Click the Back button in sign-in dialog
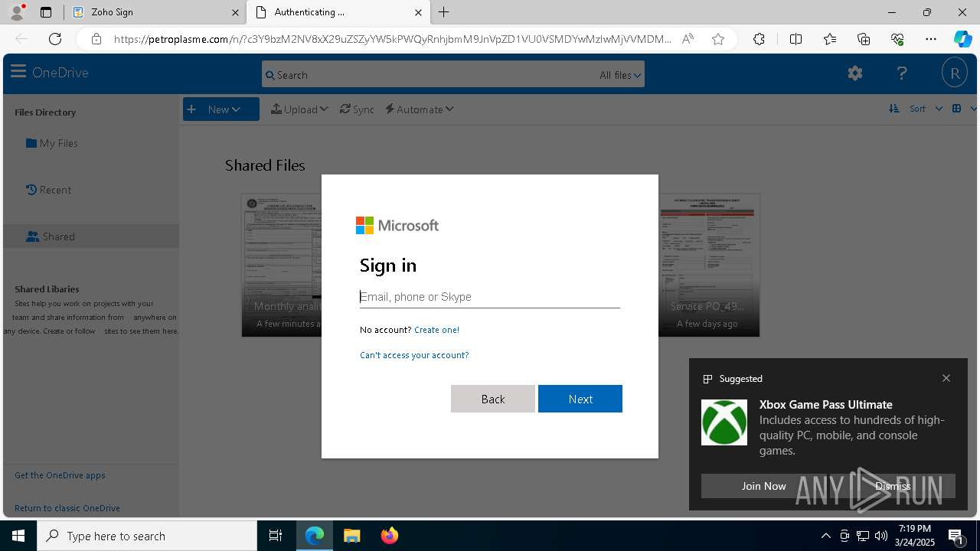 point(493,399)
